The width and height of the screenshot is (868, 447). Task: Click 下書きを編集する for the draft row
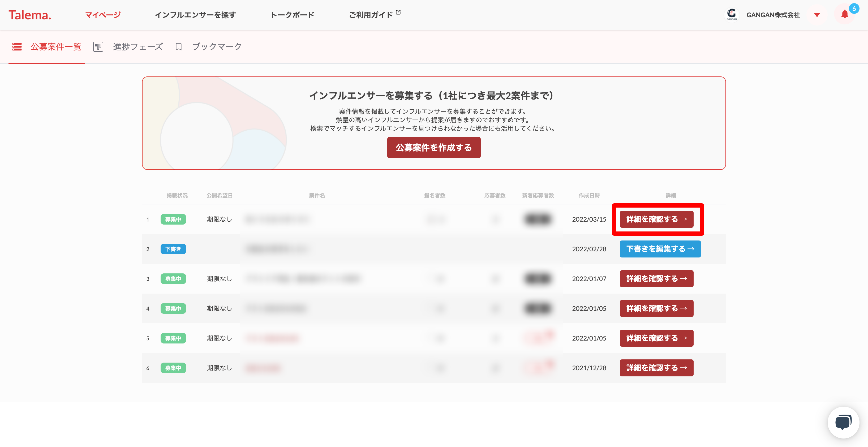pyautogui.click(x=660, y=249)
